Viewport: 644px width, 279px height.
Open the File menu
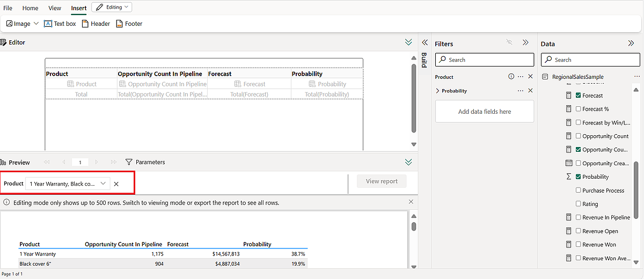[8, 8]
